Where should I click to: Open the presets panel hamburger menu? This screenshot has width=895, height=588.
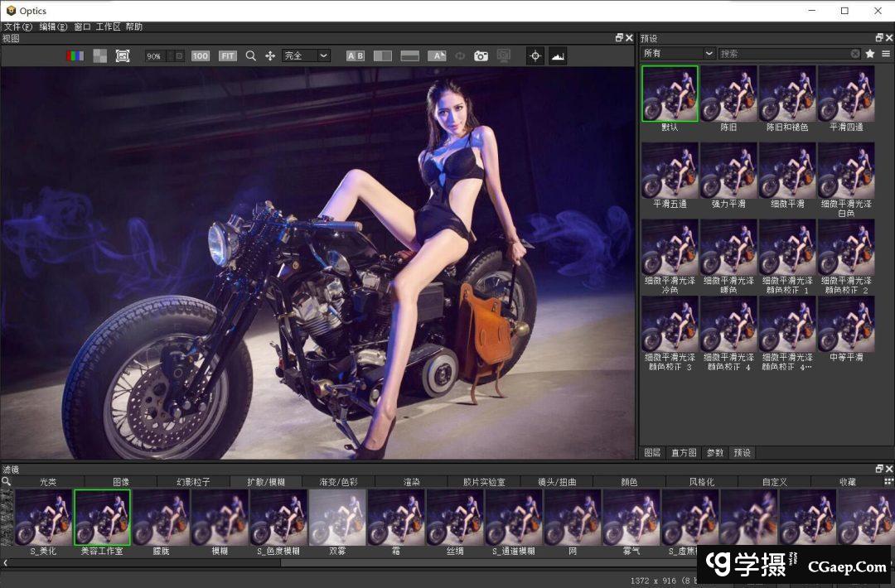(x=886, y=53)
